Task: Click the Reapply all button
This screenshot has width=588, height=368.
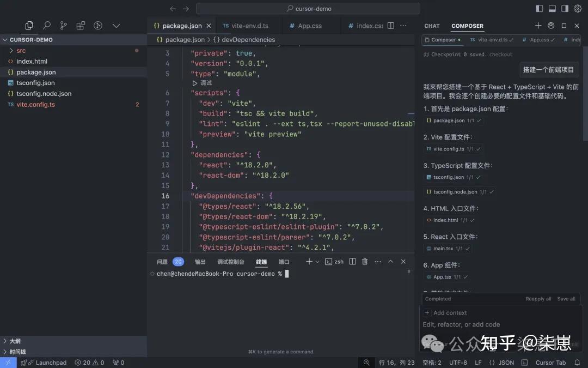Action: (538, 299)
